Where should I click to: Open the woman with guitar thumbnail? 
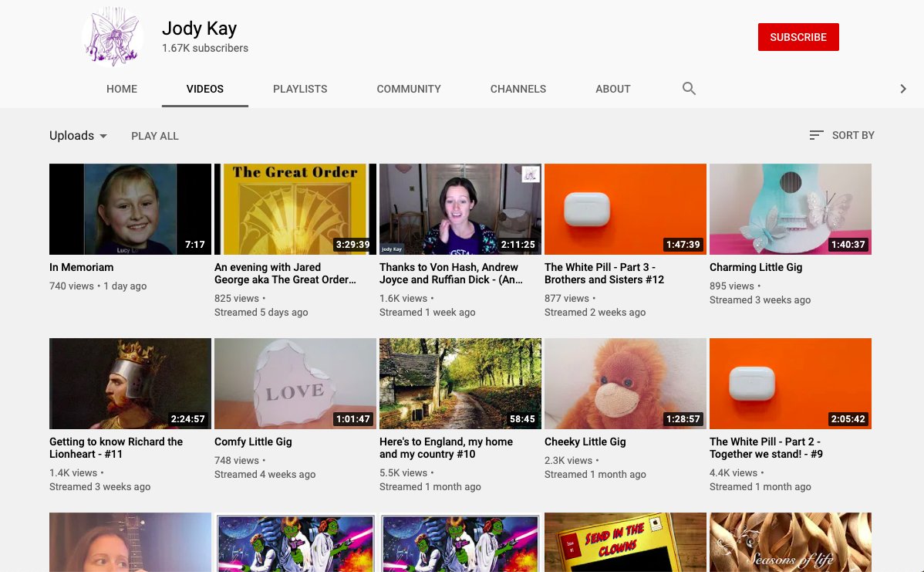(x=130, y=542)
